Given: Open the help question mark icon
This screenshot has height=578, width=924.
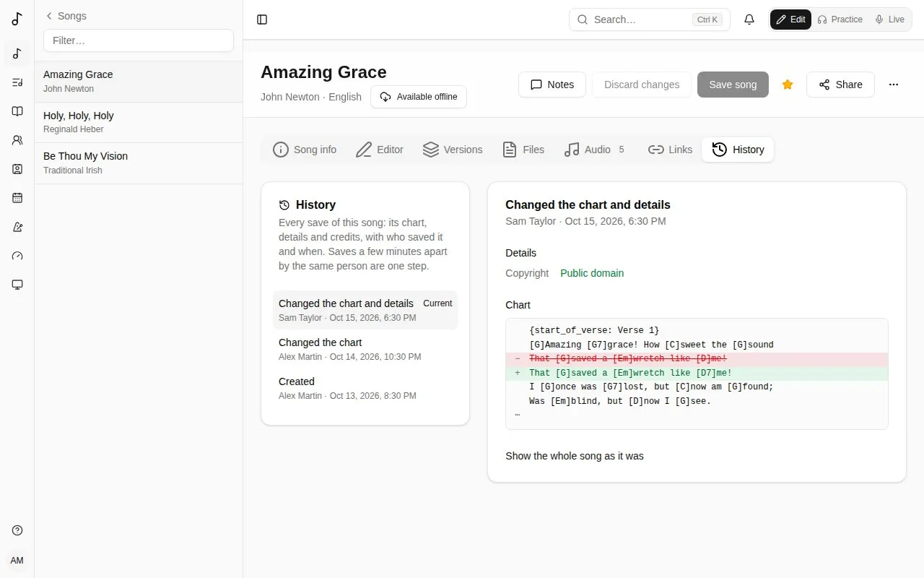Looking at the screenshot, I should click(x=17, y=530).
